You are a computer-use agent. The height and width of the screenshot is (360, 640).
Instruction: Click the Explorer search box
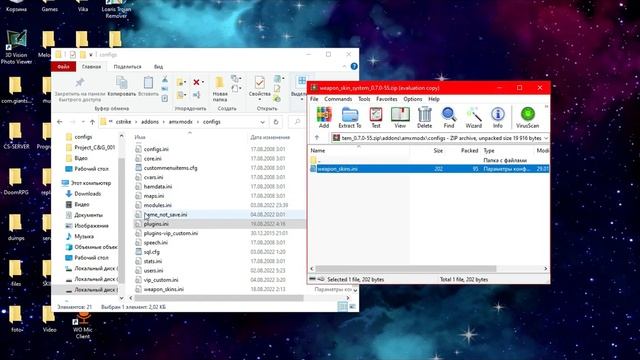[x=297, y=122]
